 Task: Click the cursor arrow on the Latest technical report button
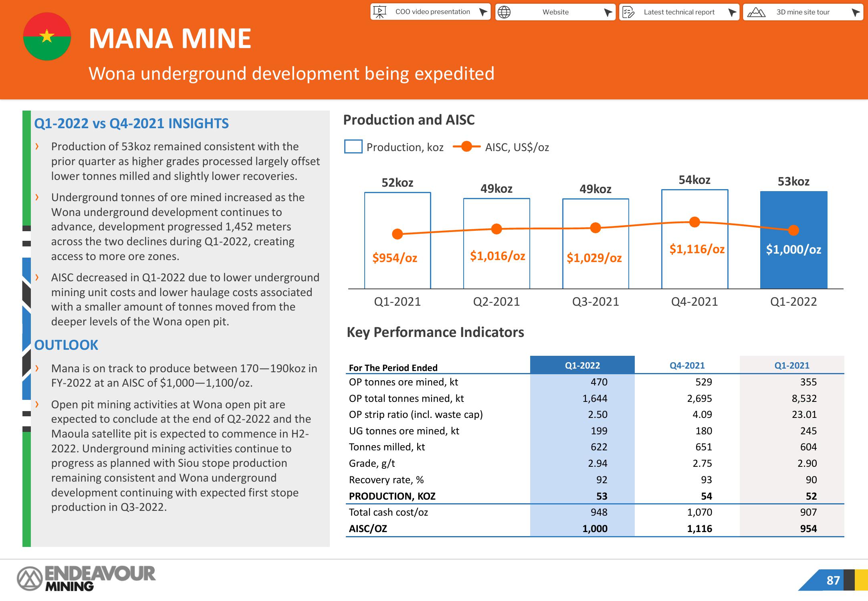732,12
